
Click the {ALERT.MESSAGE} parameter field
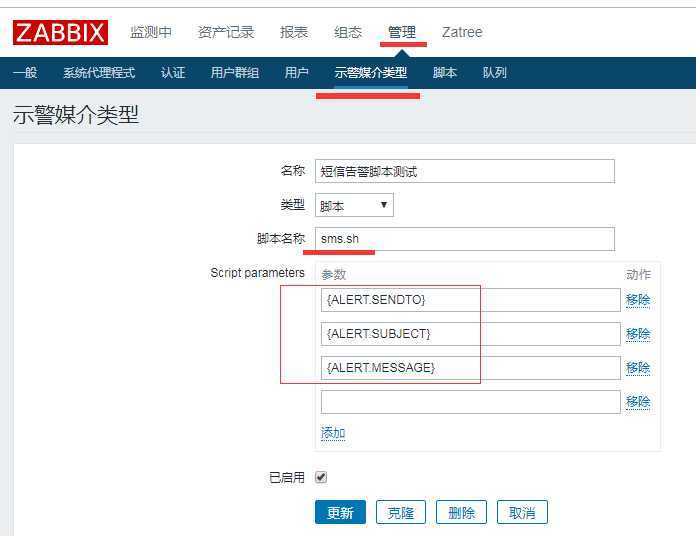(471, 368)
